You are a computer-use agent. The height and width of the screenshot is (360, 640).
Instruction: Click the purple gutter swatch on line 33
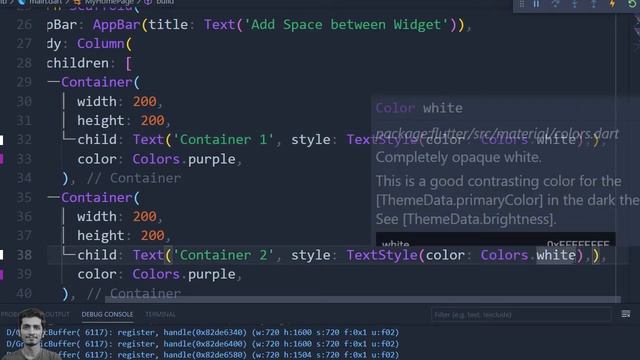(2, 159)
